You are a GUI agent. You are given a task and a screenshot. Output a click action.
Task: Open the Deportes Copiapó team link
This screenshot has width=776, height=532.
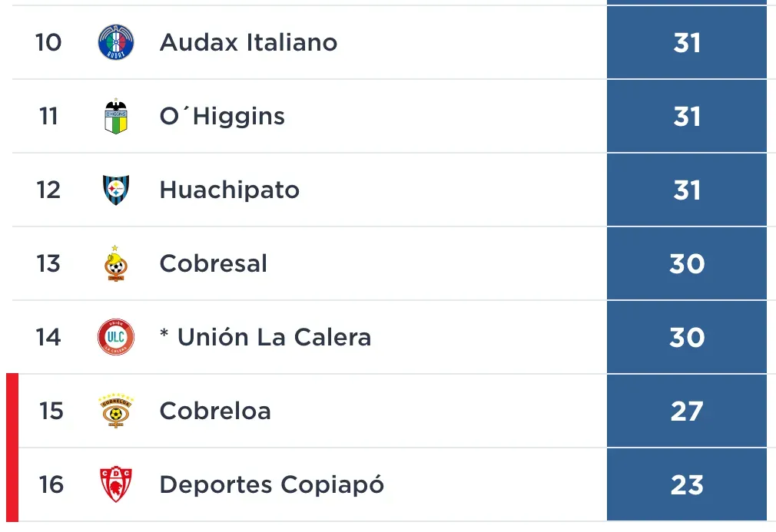coord(270,484)
